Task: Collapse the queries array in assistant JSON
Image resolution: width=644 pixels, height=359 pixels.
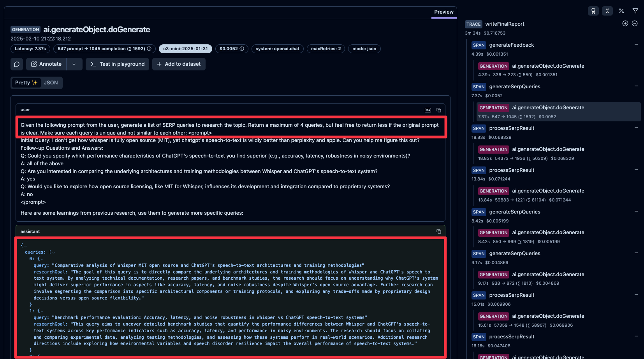Action: [x=53, y=252]
